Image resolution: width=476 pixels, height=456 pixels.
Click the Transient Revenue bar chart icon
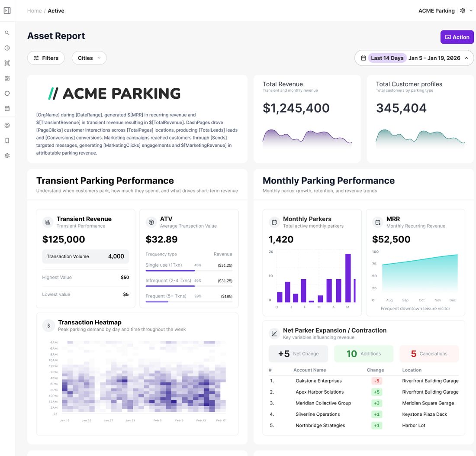tap(48, 222)
